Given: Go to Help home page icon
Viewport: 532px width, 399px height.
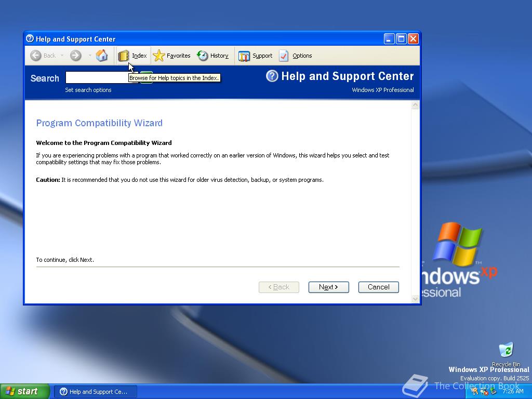Looking at the screenshot, I should [x=101, y=55].
